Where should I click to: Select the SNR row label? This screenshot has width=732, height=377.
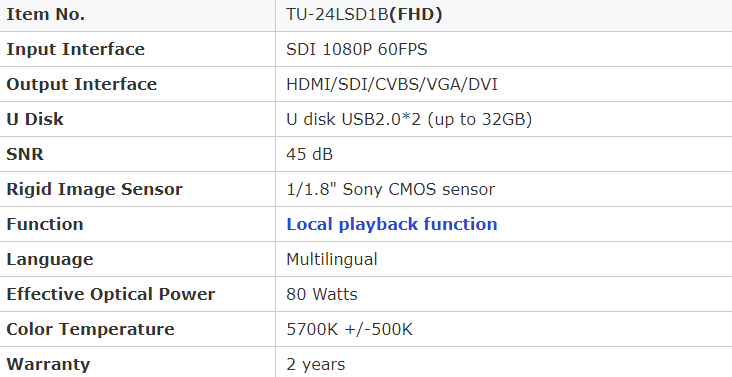tap(25, 154)
